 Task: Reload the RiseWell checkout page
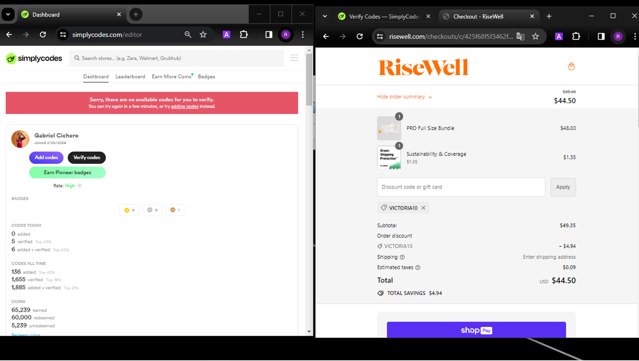click(359, 36)
